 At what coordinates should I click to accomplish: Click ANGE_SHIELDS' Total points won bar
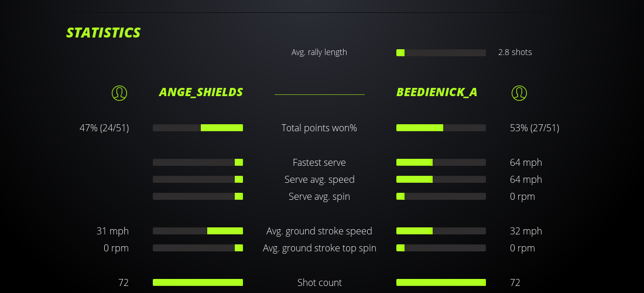[x=198, y=128]
